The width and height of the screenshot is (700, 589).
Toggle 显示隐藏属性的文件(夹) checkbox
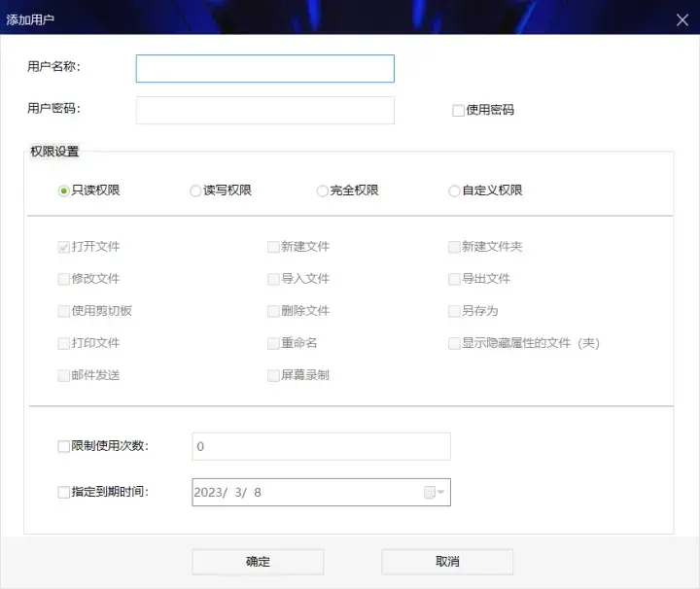[x=454, y=344]
